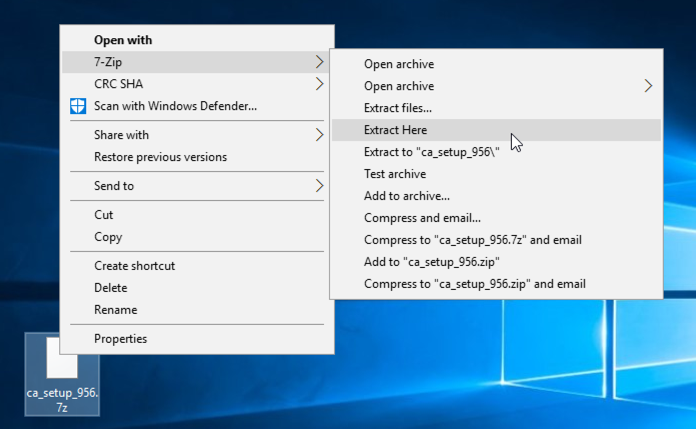Expand the CRC SHA submenu arrow
696x429 pixels.
tap(319, 84)
